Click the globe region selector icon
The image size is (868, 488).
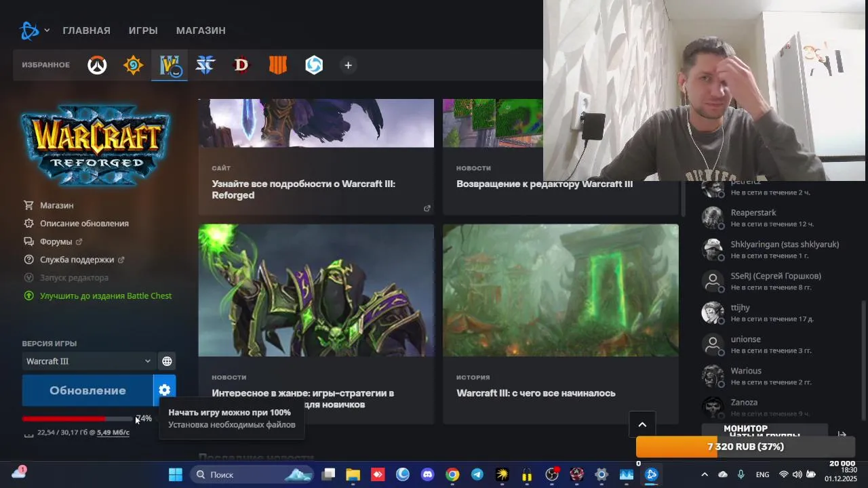(167, 361)
